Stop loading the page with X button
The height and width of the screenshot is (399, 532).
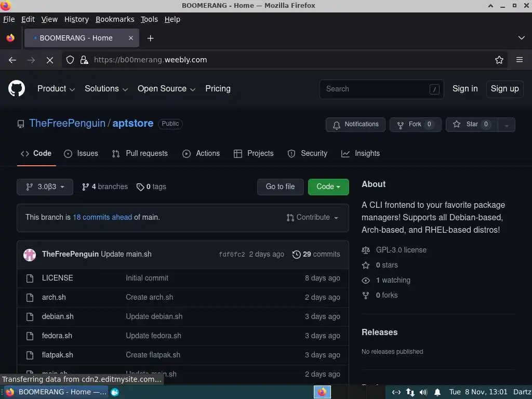50,60
